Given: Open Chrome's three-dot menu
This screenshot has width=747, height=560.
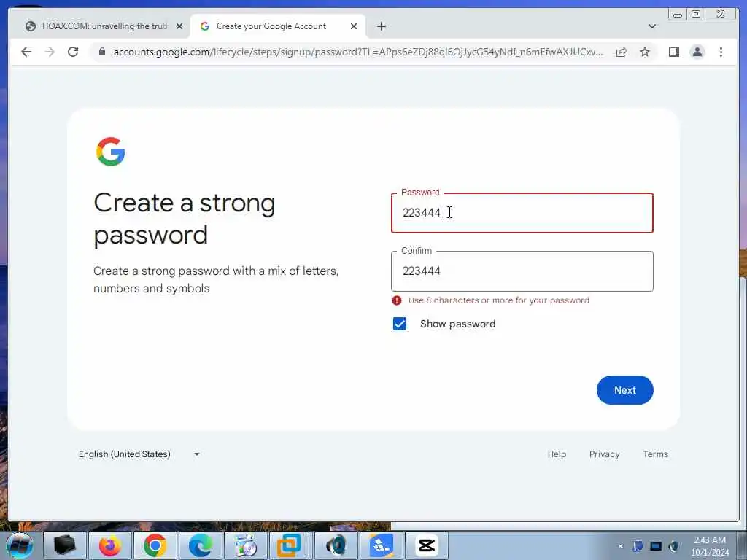Looking at the screenshot, I should tap(721, 52).
